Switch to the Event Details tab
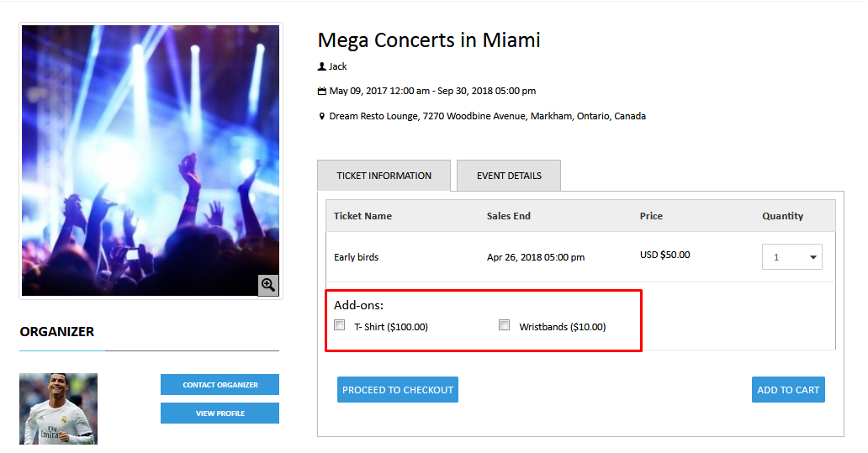The width and height of the screenshot is (868, 453). click(x=509, y=176)
